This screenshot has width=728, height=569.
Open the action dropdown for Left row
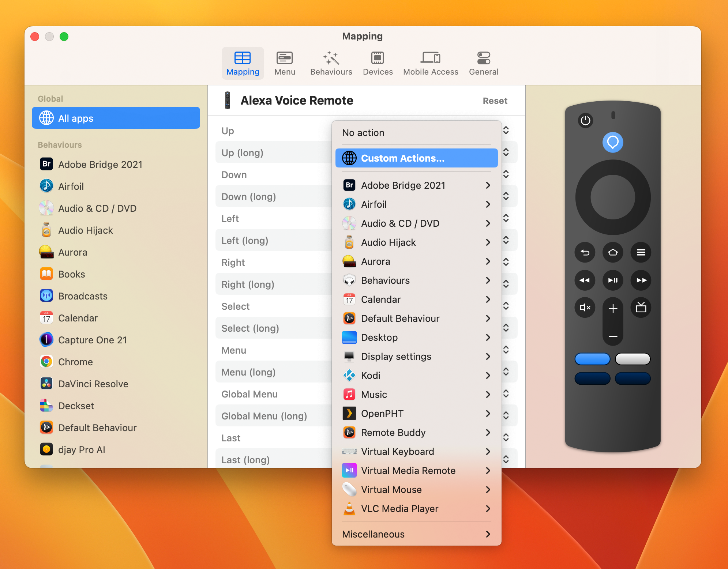tap(506, 218)
